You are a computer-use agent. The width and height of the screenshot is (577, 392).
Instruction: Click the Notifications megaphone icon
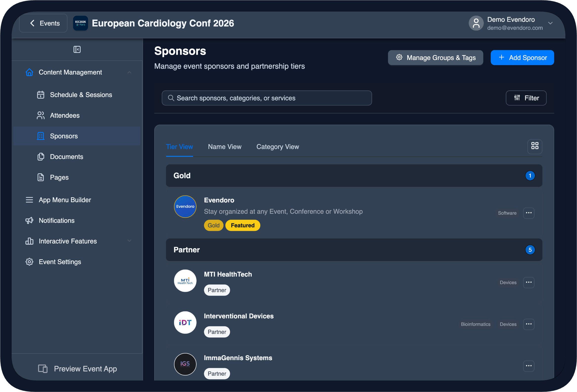(29, 220)
